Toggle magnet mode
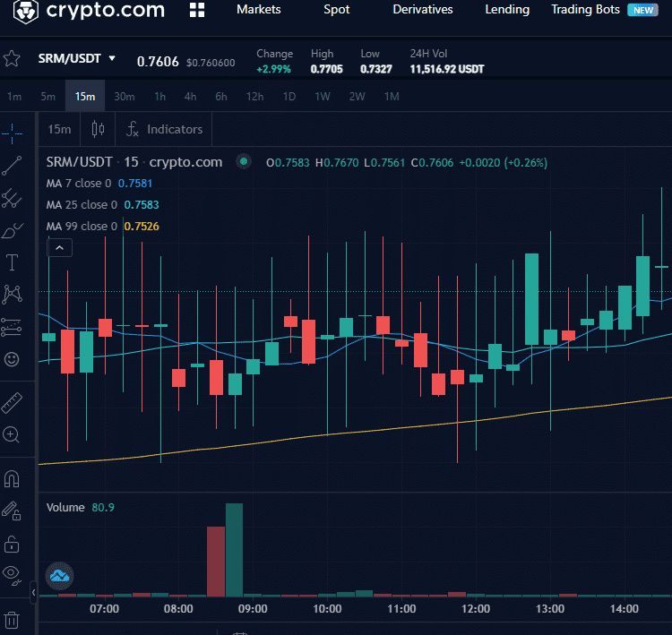672x635 pixels. (12, 479)
